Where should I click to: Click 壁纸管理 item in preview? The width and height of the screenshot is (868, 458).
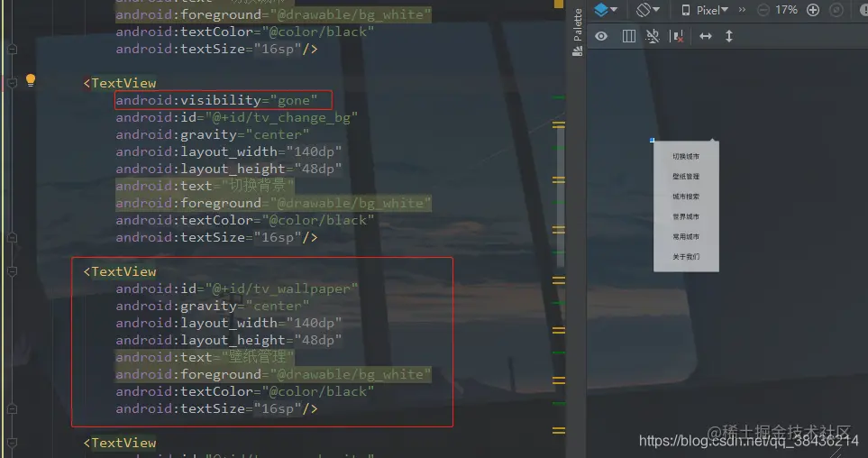click(x=686, y=176)
